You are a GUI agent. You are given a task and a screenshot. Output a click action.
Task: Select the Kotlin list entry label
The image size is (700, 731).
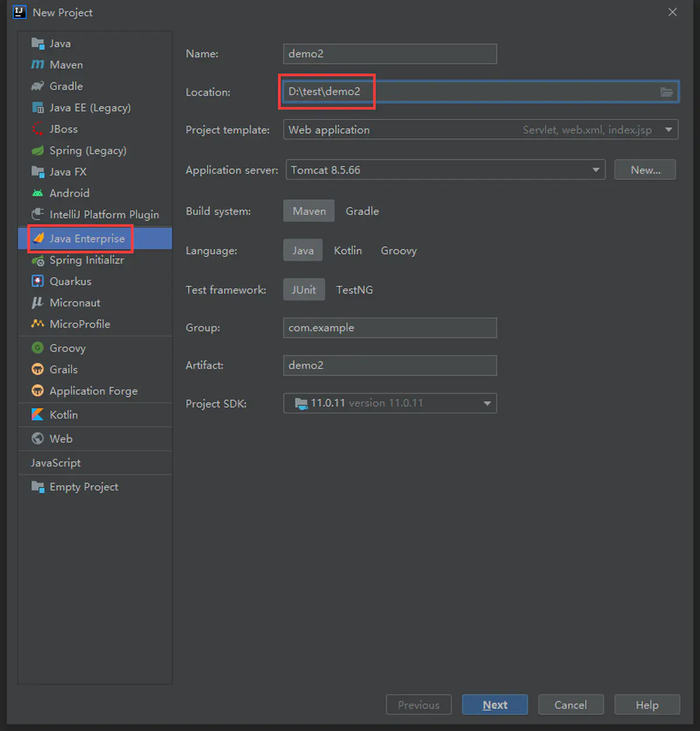tap(64, 415)
